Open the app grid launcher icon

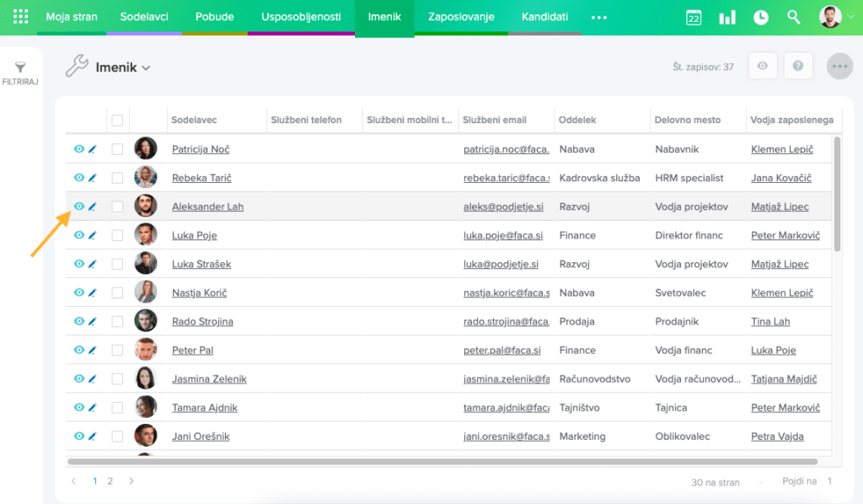click(x=20, y=17)
